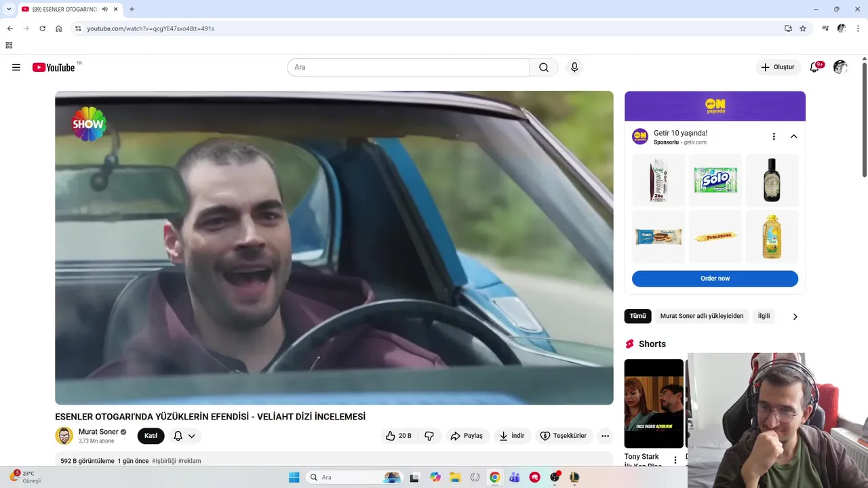
Task: Select the Tümü filter chip
Action: pos(637,316)
